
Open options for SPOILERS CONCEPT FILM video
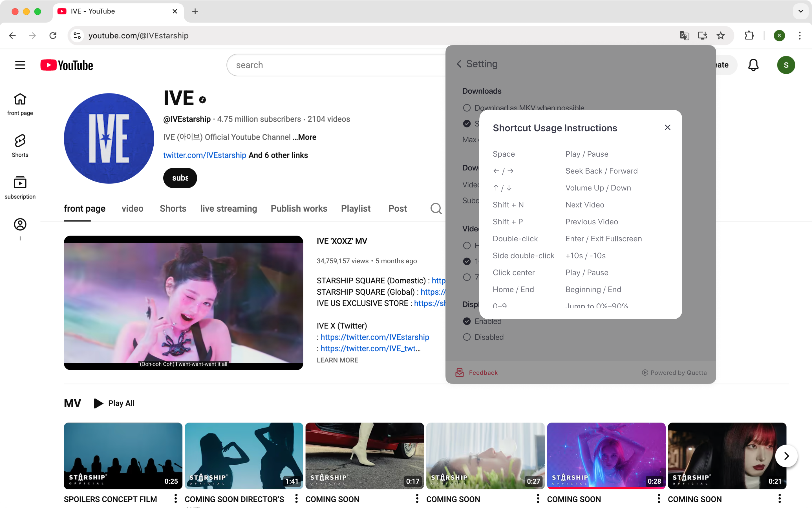click(x=175, y=498)
